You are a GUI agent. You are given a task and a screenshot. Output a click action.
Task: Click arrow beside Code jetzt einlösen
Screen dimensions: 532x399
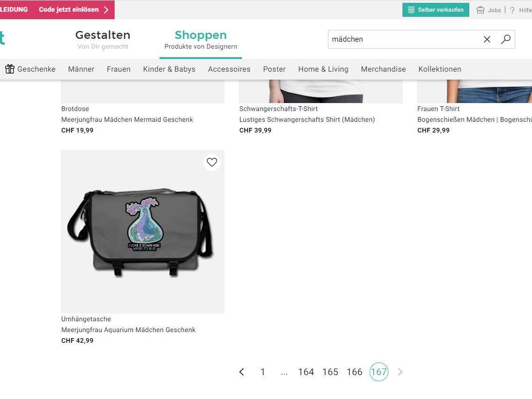pyautogui.click(x=106, y=9)
